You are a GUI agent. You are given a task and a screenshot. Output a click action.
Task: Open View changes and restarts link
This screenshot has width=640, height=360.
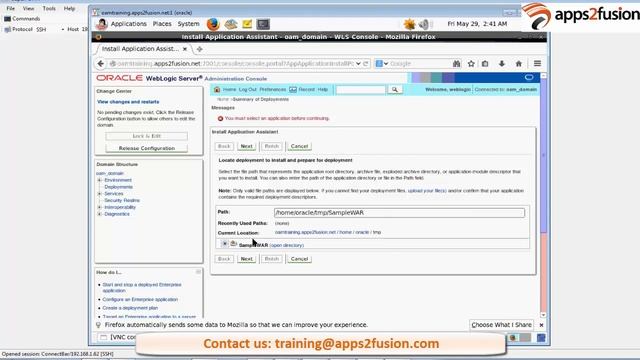click(x=128, y=102)
